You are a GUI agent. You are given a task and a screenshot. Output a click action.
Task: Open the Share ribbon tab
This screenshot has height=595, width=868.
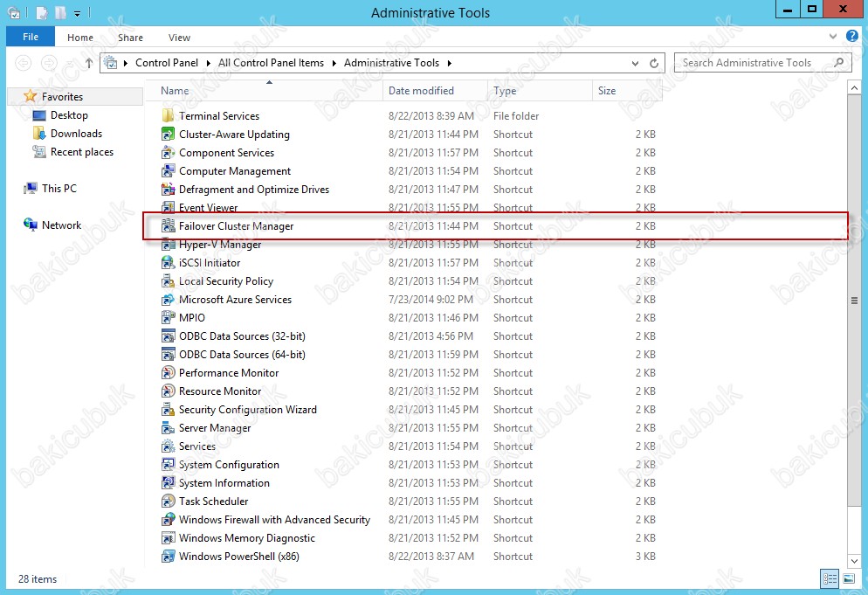131,38
